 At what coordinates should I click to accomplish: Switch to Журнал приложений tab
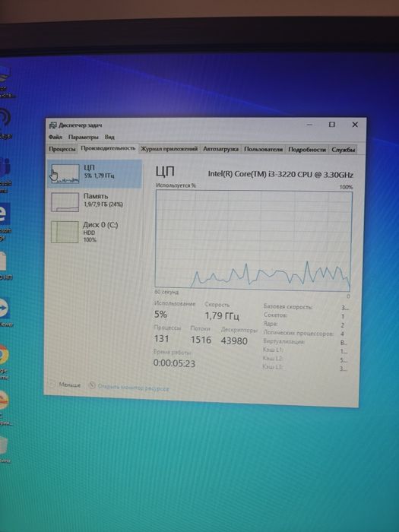(x=169, y=149)
